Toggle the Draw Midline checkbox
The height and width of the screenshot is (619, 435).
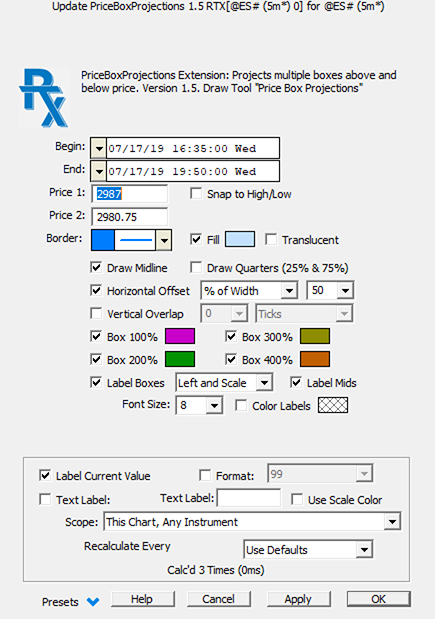96,267
